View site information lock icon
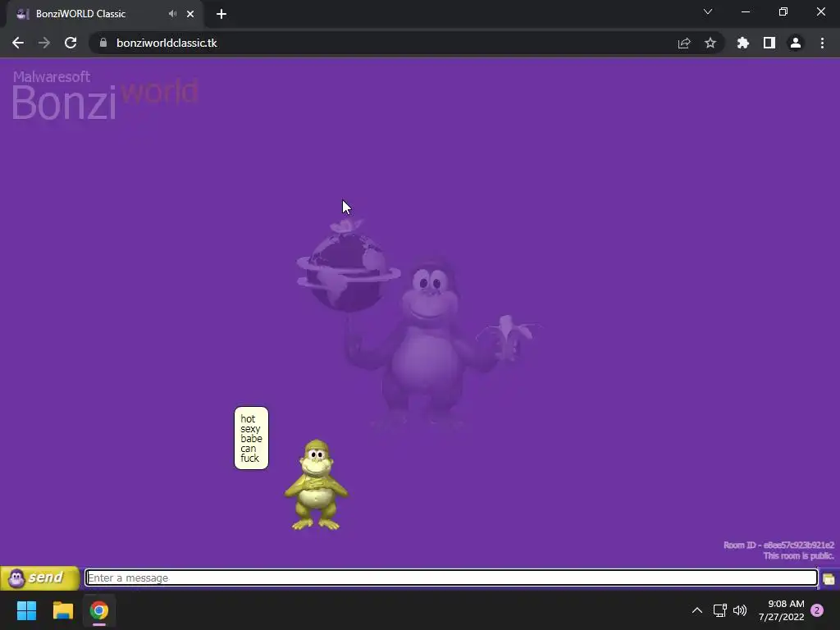The width and height of the screenshot is (840, 630). (103, 43)
